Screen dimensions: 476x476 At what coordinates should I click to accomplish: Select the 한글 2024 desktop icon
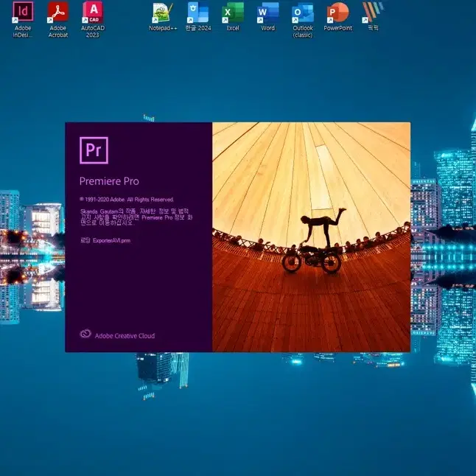[198, 17]
